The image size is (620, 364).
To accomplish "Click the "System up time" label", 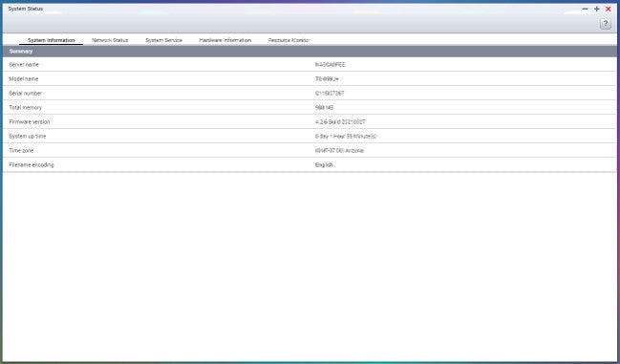I will (28, 137).
